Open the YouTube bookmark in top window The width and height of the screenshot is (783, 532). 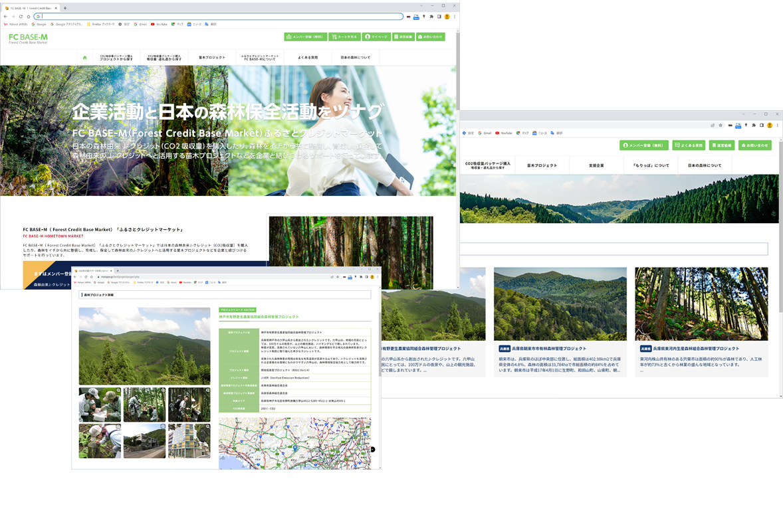[x=160, y=25]
